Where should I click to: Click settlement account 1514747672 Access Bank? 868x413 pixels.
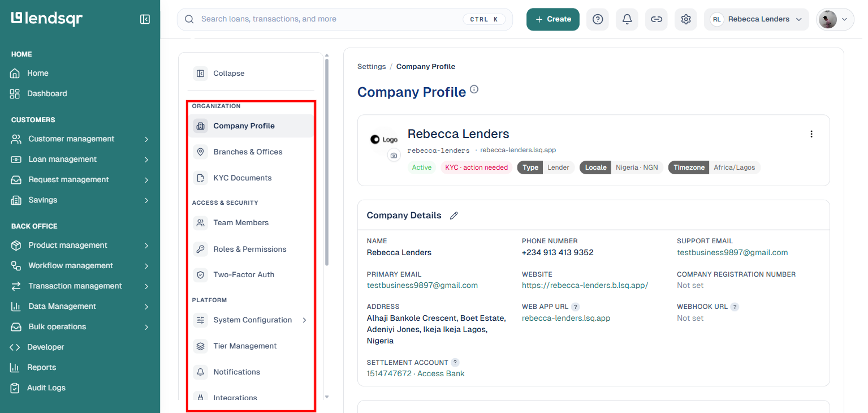point(416,373)
